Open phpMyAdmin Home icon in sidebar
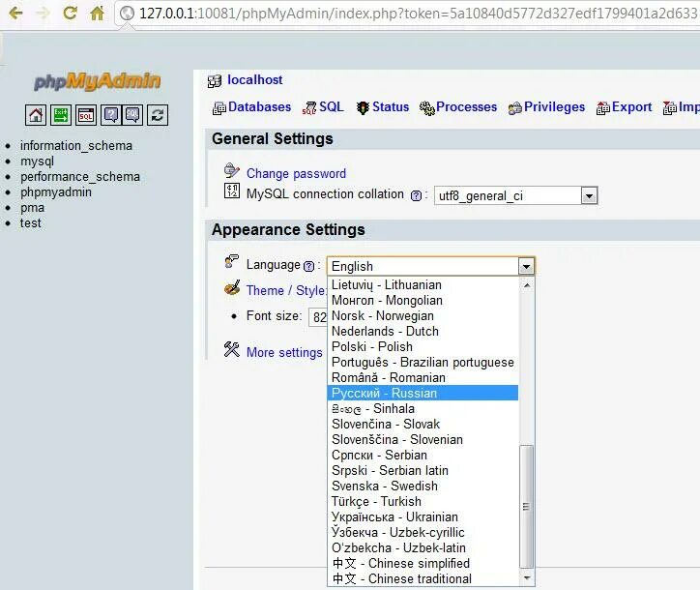Image resolution: width=700 pixels, height=590 pixels. click(36, 115)
